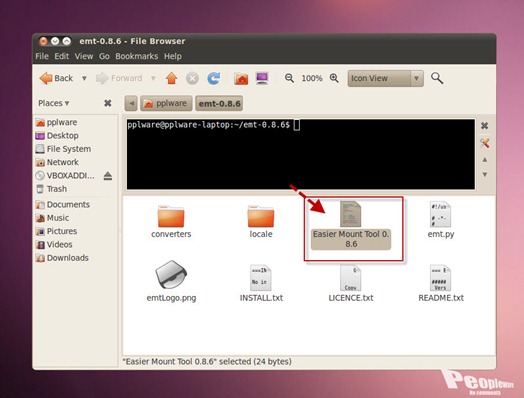Image resolution: width=524 pixels, height=398 pixels.
Task: Open the Forward history dropdown arrow
Action: click(153, 79)
